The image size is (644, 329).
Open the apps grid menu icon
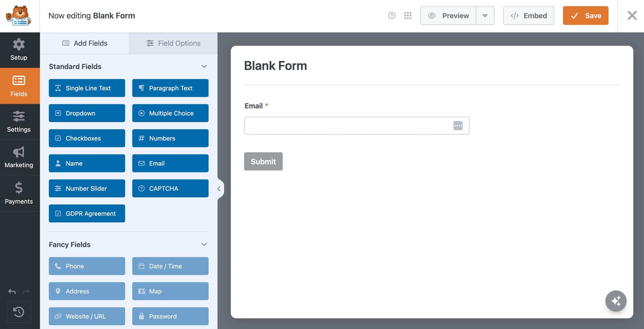[408, 16]
